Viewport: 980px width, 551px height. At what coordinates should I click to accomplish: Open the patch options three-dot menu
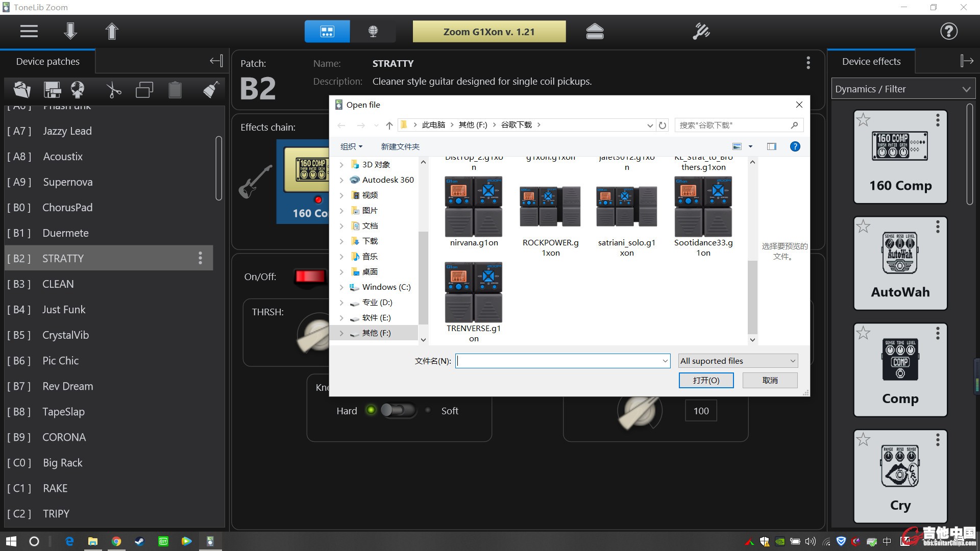pos(808,63)
